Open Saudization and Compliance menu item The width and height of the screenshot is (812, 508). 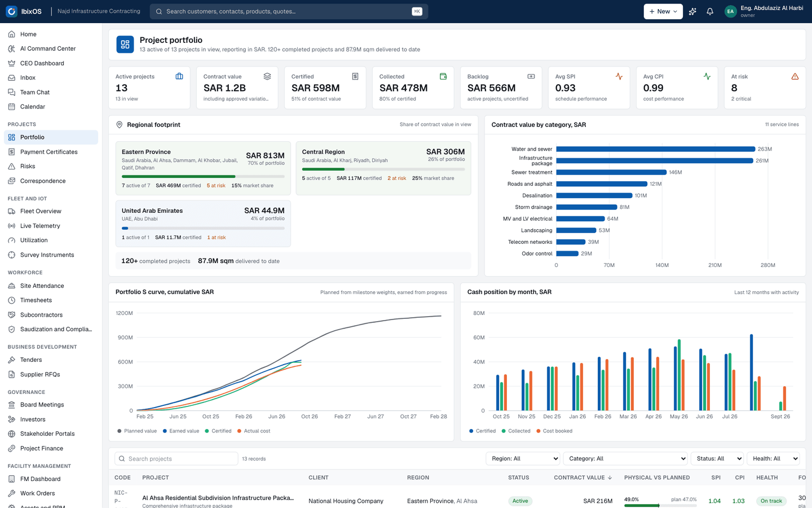point(51,330)
